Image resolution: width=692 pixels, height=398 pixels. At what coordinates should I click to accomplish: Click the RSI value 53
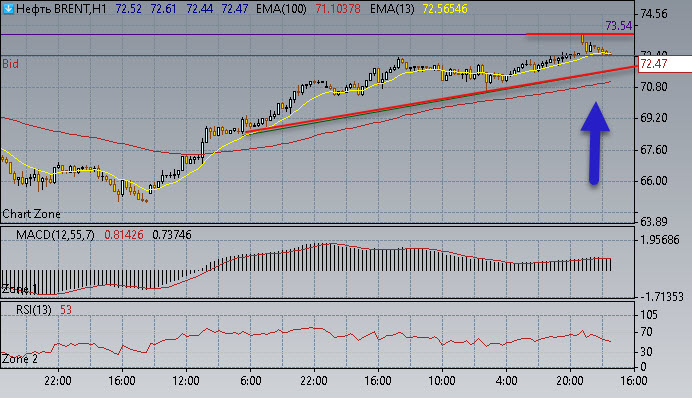(66, 310)
